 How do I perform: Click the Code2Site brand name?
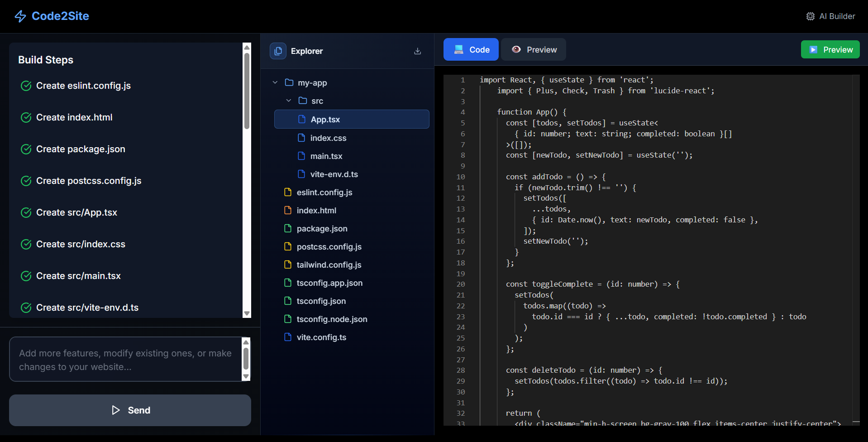[x=60, y=16]
